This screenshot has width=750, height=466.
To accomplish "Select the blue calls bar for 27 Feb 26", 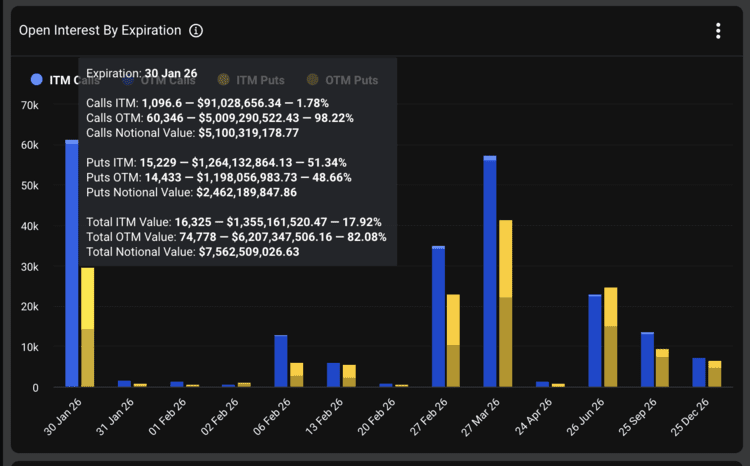I will tap(438, 318).
